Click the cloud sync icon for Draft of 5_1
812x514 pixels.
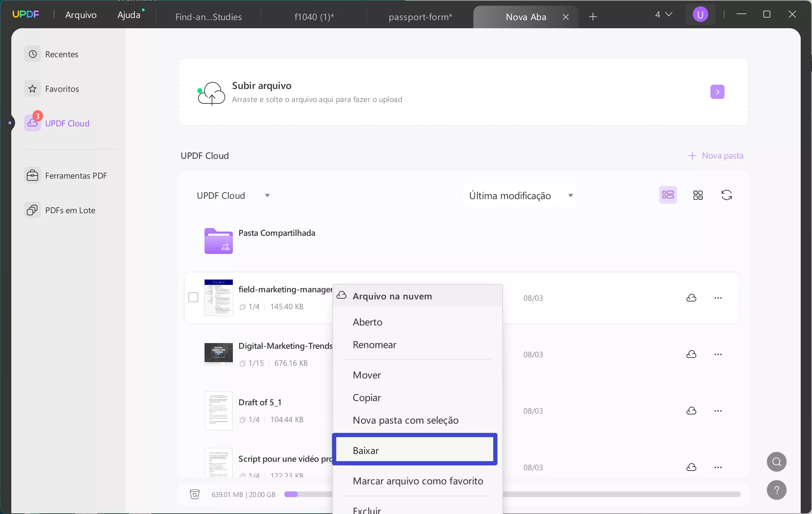(x=691, y=411)
